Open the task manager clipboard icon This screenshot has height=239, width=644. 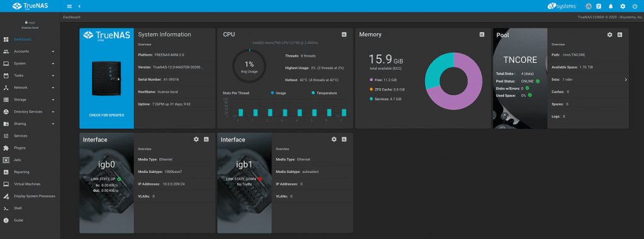(599, 6)
